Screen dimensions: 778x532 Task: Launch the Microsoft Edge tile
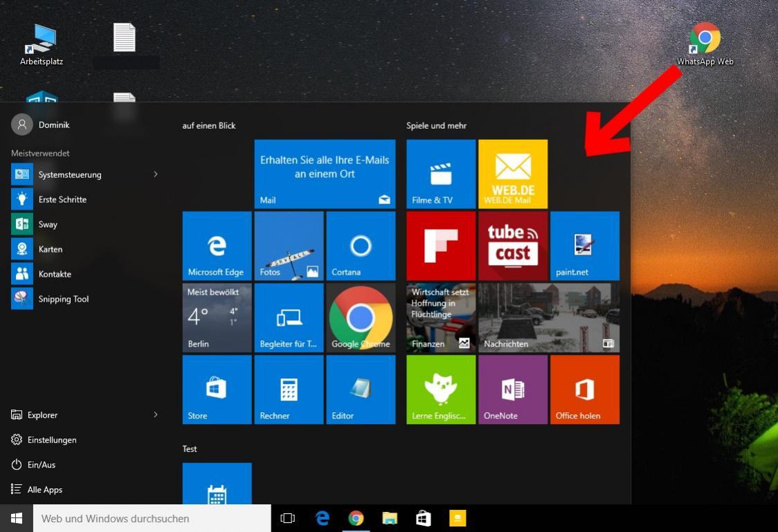tap(217, 246)
